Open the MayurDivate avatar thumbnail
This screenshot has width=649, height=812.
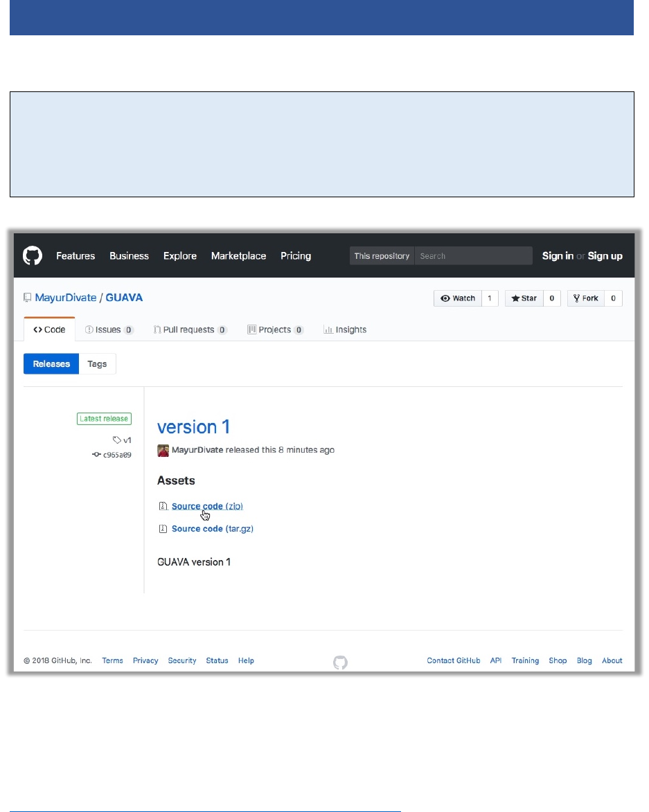(x=163, y=451)
